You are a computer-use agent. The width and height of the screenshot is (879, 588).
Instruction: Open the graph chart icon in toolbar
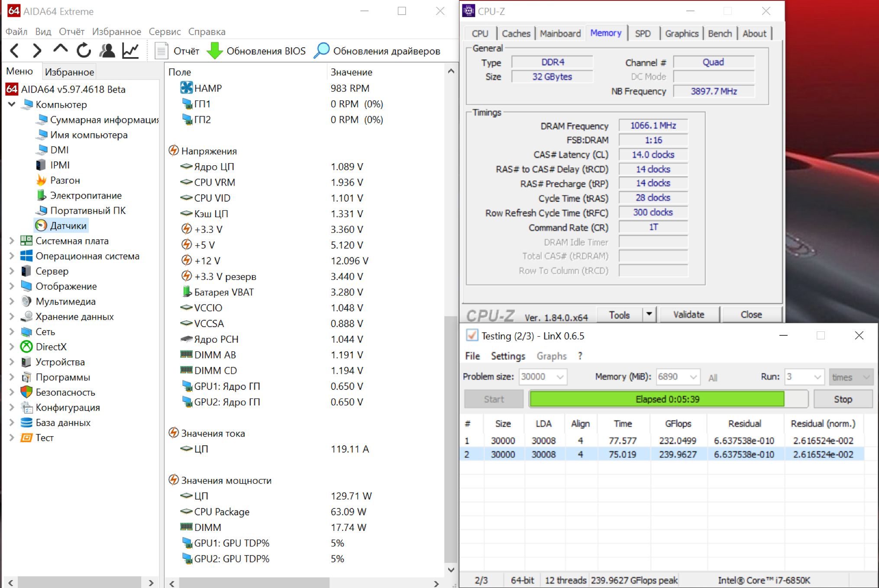point(130,51)
